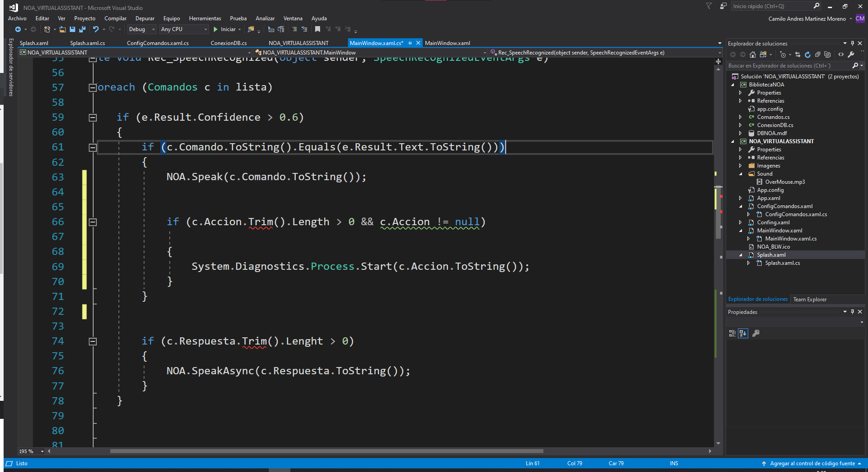Switch to the Team Explorer tab
The width and height of the screenshot is (868, 472).
[810, 300]
